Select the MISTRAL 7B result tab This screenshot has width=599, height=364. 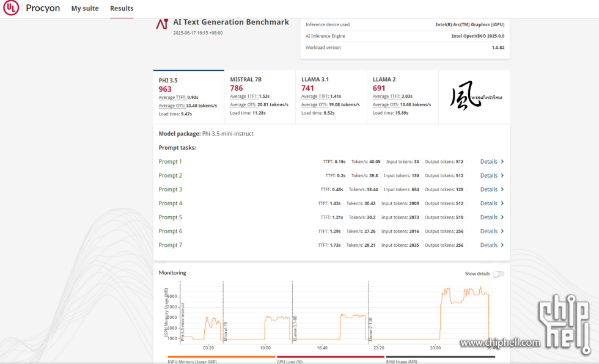click(x=260, y=97)
